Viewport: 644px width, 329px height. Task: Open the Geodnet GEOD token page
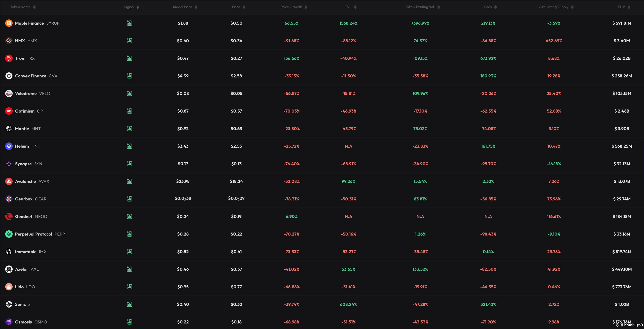click(31, 216)
